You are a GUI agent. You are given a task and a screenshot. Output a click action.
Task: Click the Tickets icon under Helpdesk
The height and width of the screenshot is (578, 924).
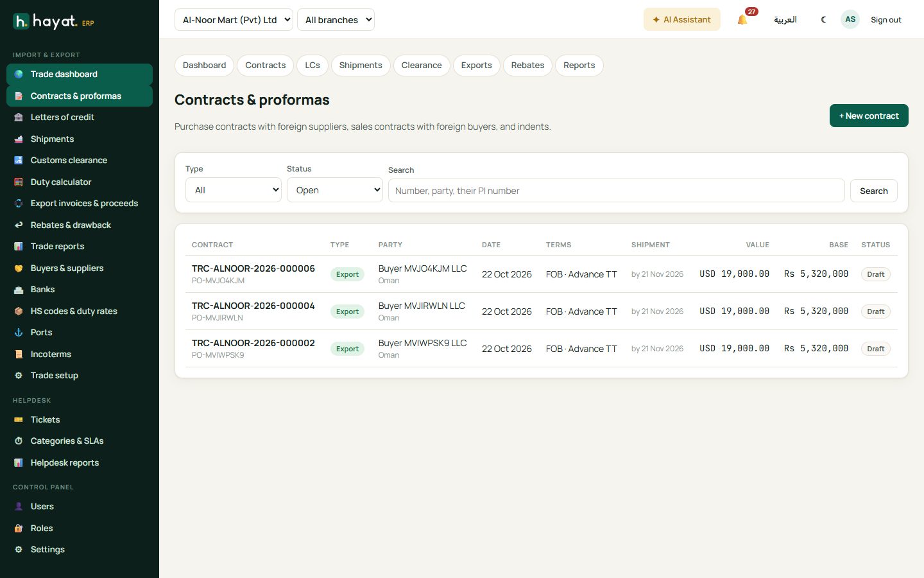[x=19, y=420]
